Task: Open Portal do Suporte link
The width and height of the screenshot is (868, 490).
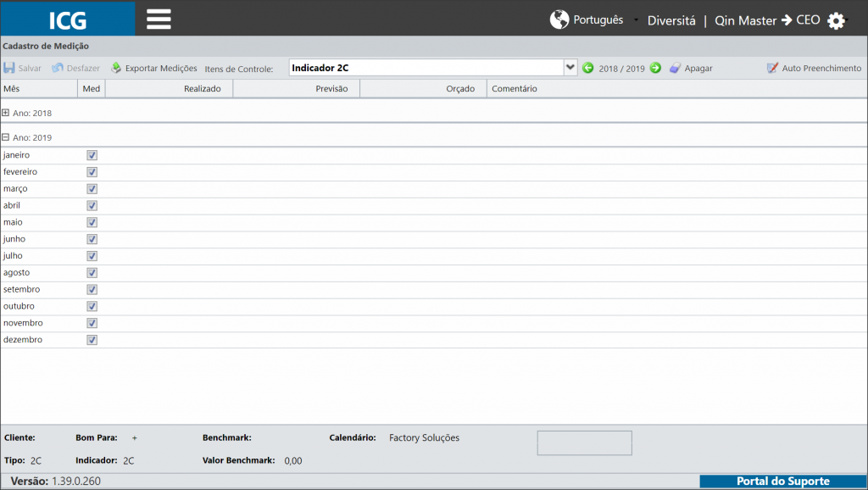Action: (782, 482)
